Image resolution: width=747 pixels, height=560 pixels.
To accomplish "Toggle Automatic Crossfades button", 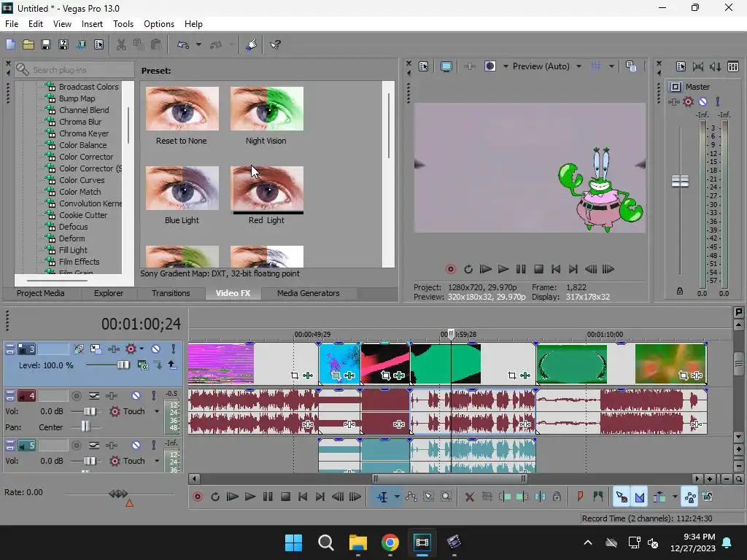I will (639, 497).
